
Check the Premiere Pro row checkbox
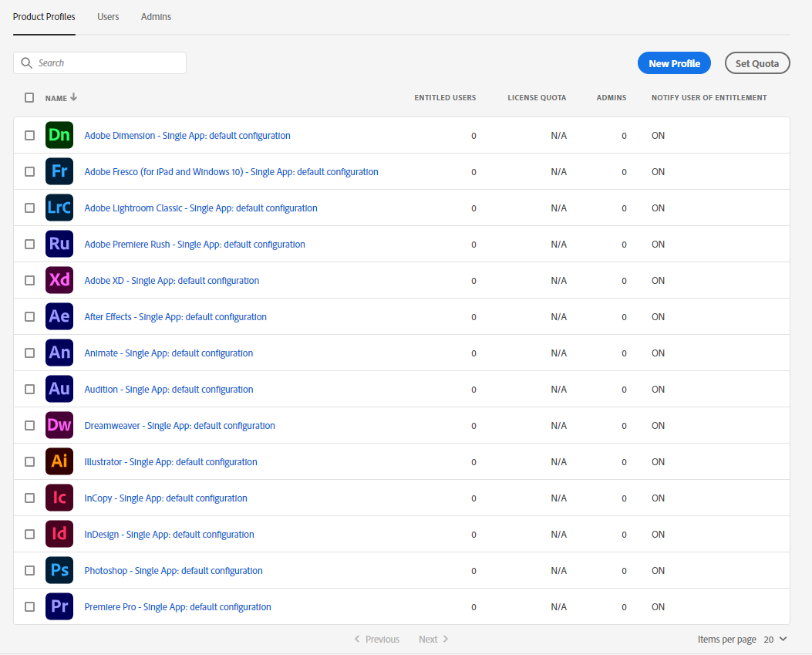(x=29, y=607)
